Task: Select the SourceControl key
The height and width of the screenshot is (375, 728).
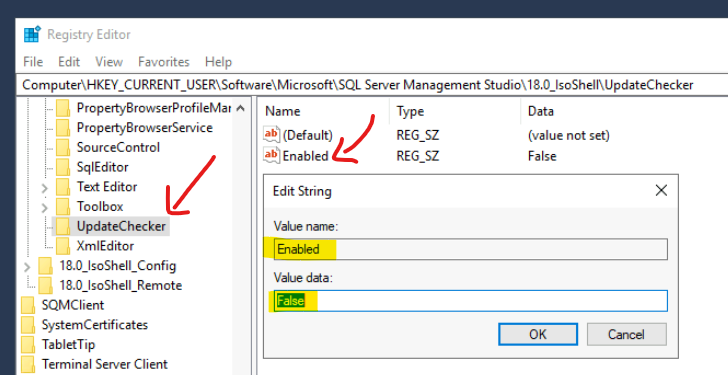Action: (118, 148)
